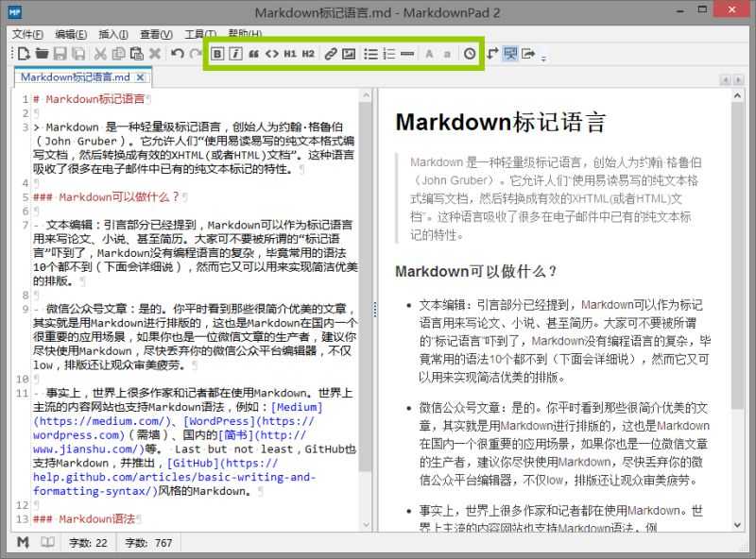Click the MP app icon in title bar
The width and height of the screenshot is (756, 559).
15,12
